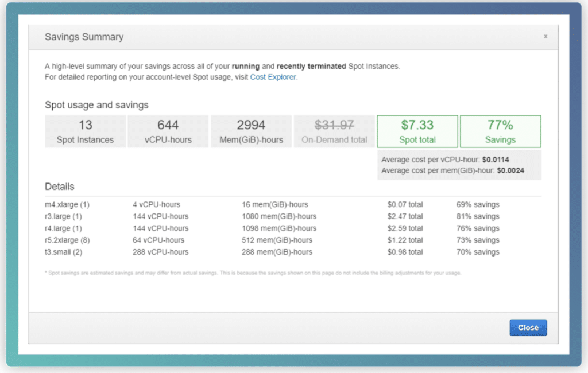Dismiss dialog with the x icon

click(x=546, y=36)
